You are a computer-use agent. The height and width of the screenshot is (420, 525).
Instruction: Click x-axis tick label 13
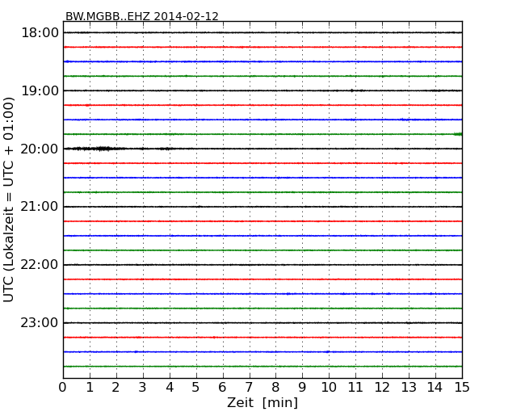tap(409, 388)
